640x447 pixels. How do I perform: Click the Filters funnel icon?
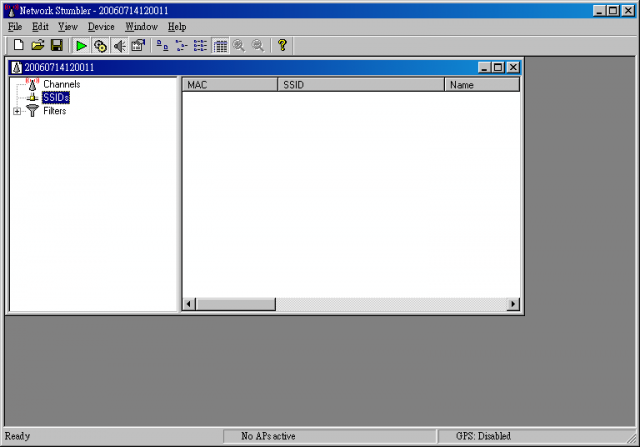coord(32,111)
